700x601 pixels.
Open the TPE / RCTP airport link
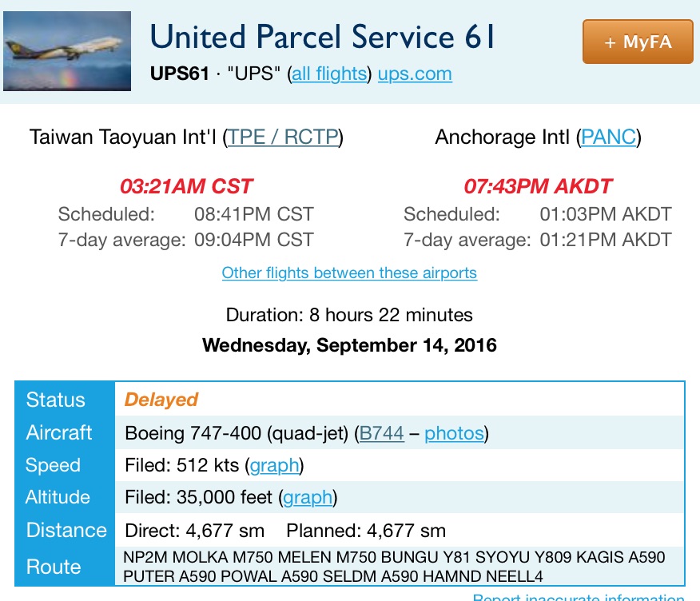click(283, 137)
